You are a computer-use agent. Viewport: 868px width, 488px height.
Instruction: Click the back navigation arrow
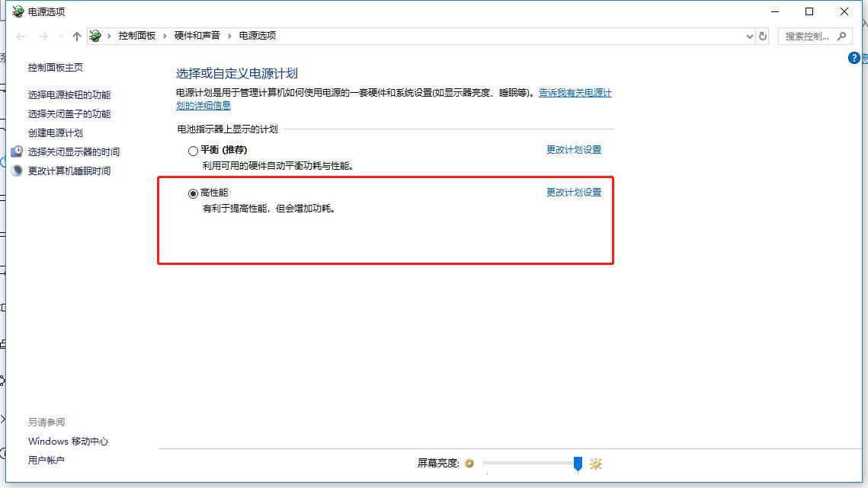coord(20,35)
